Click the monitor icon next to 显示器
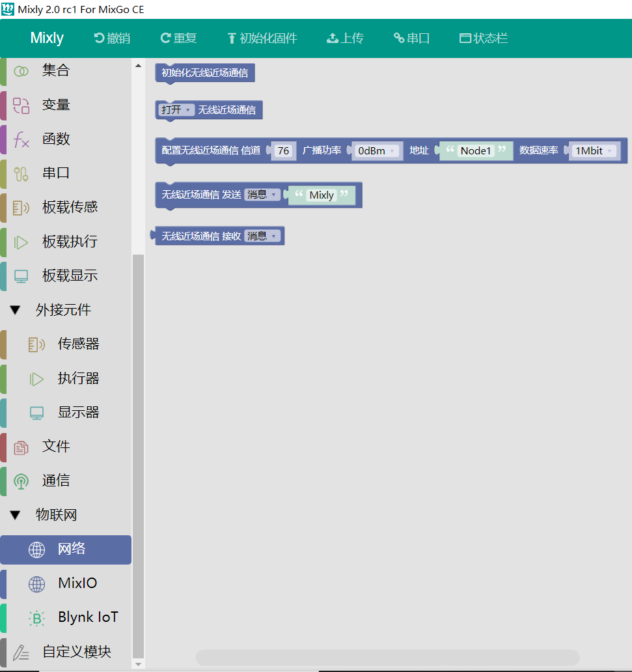Image resolution: width=632 pixels, height=672 pixels. point(36,413)
